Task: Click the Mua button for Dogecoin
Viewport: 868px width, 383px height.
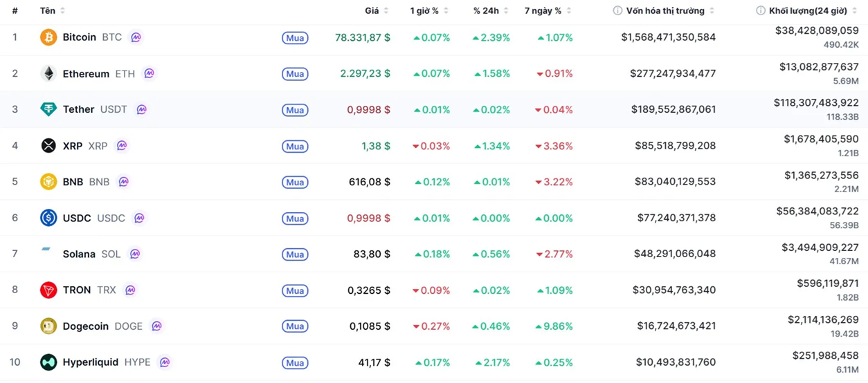Action: [295, 326]
